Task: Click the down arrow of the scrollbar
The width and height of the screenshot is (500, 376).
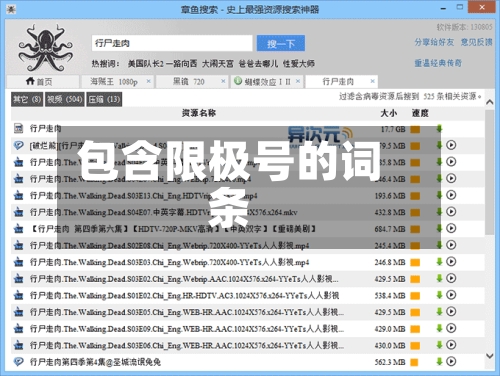Action: [x=490, y=356]
